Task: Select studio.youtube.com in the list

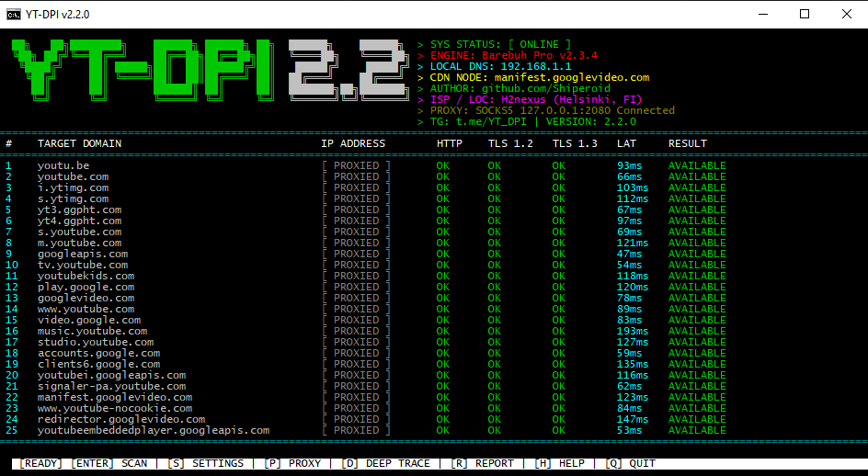Action: pos(96,343)
